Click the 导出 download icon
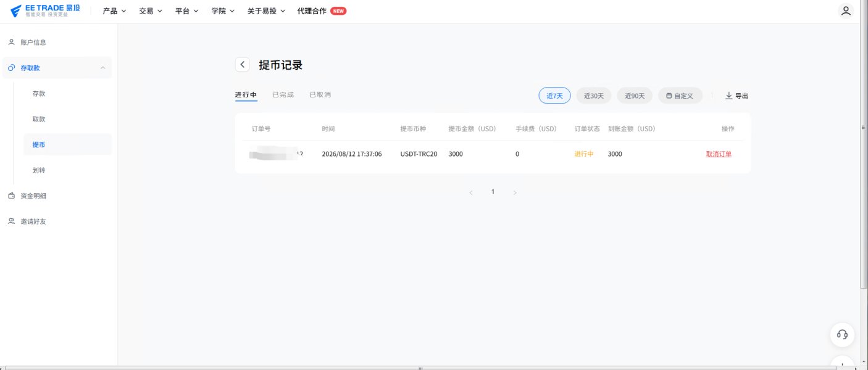The height and width of the screenshot is (370, 868). tap(728, 96)
